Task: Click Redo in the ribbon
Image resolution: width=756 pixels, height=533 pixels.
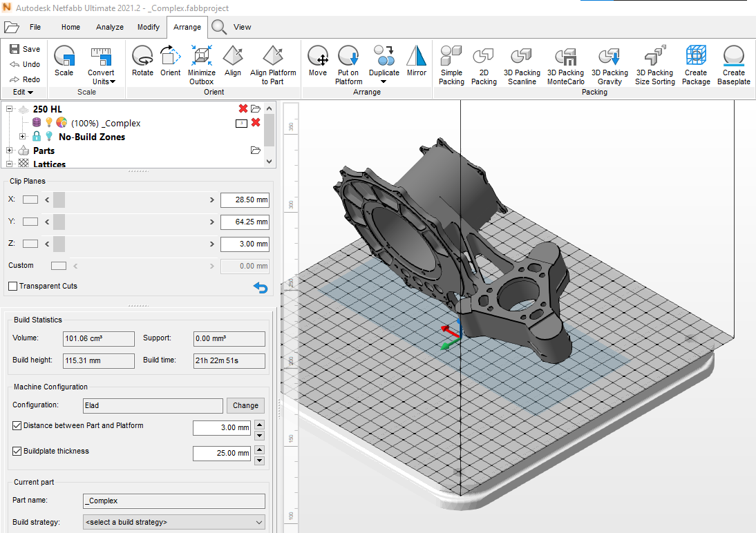Action: click(25, 79)
